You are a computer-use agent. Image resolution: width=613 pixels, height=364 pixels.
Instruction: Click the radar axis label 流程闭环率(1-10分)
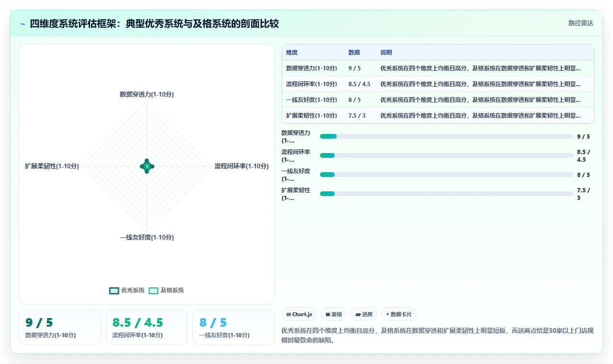pyautogui.click(x=241, y=166)
